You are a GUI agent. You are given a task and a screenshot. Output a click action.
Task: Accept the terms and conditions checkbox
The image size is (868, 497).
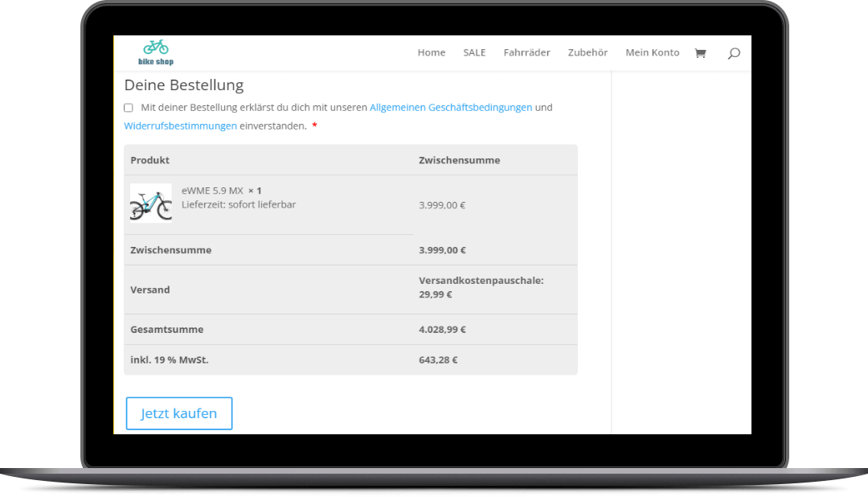pos(129,108)
